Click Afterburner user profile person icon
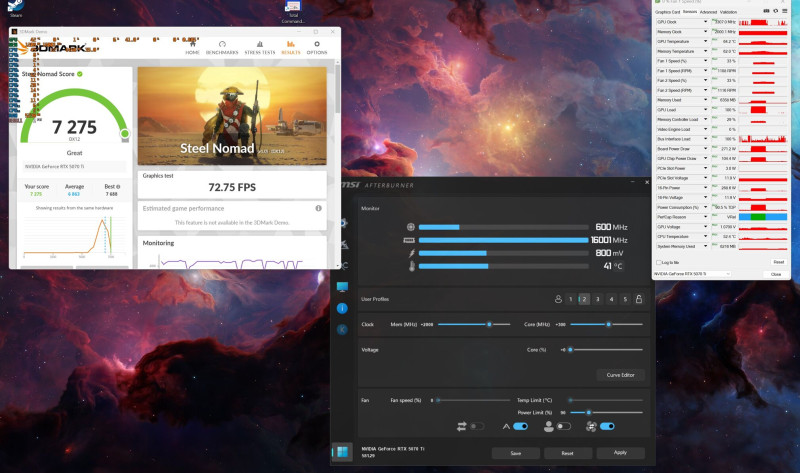800x473 pixels. point(558,299)
